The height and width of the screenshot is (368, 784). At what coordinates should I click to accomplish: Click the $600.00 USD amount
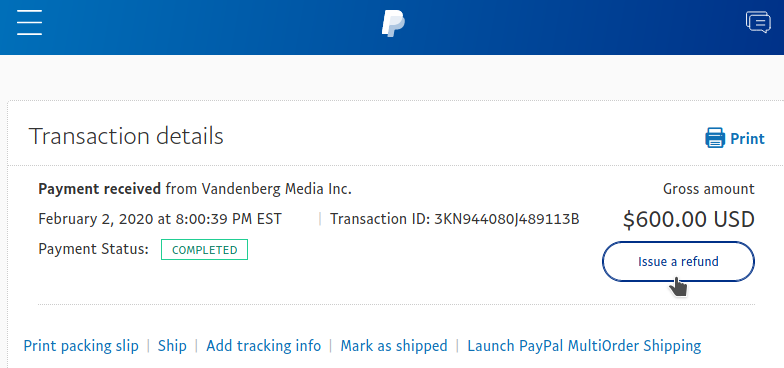688,220
